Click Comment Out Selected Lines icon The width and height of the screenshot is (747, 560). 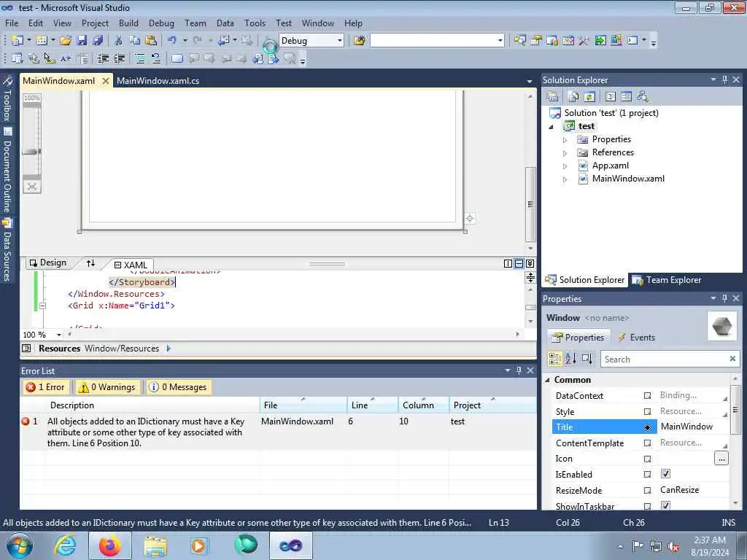(139, 58)
